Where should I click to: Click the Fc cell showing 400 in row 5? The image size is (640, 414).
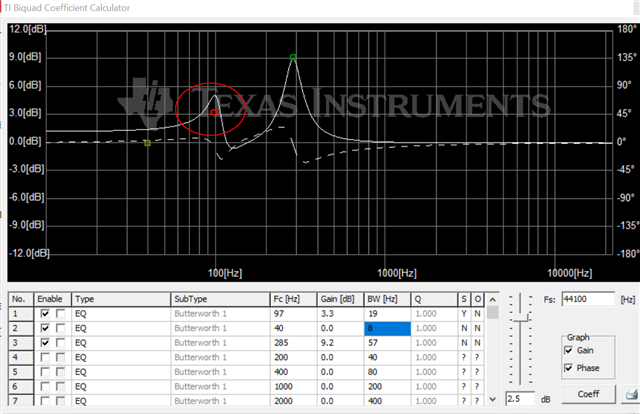point(294,372)
